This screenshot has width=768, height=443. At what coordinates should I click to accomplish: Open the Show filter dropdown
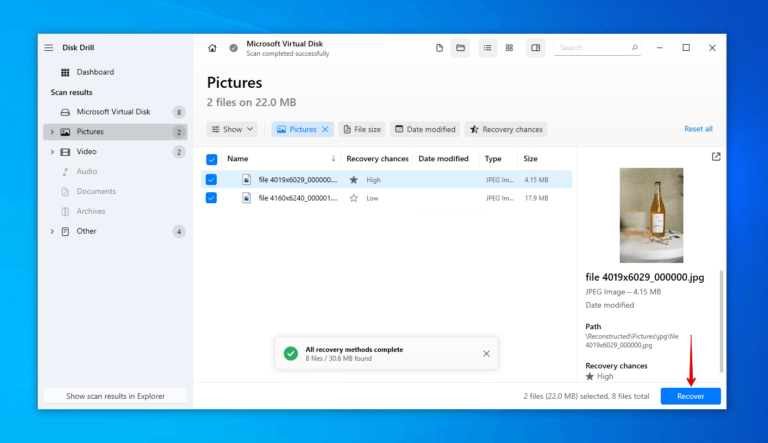coord(232,129)
